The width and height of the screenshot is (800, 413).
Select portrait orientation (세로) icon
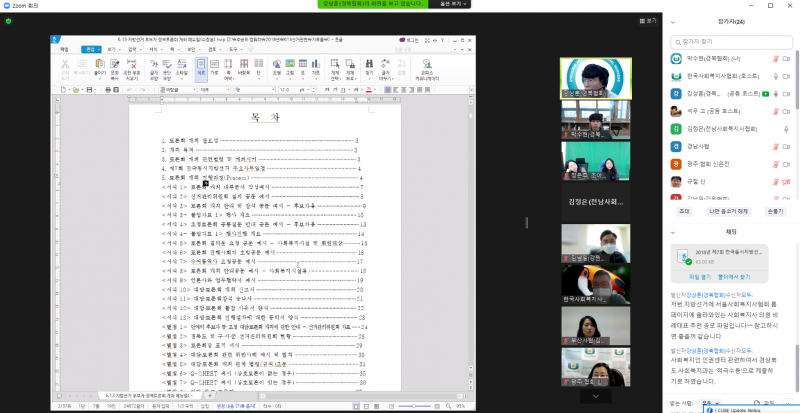coord(201,64)
